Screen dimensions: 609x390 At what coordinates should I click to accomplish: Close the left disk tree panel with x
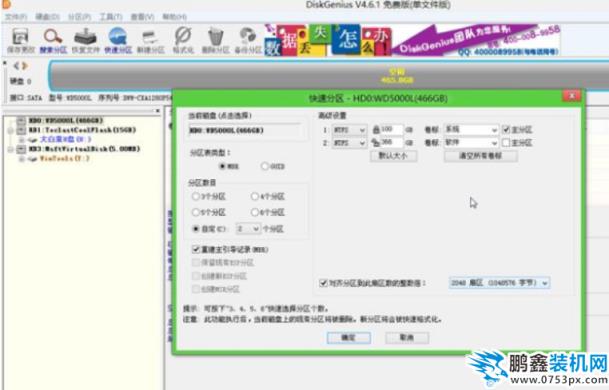158,111
